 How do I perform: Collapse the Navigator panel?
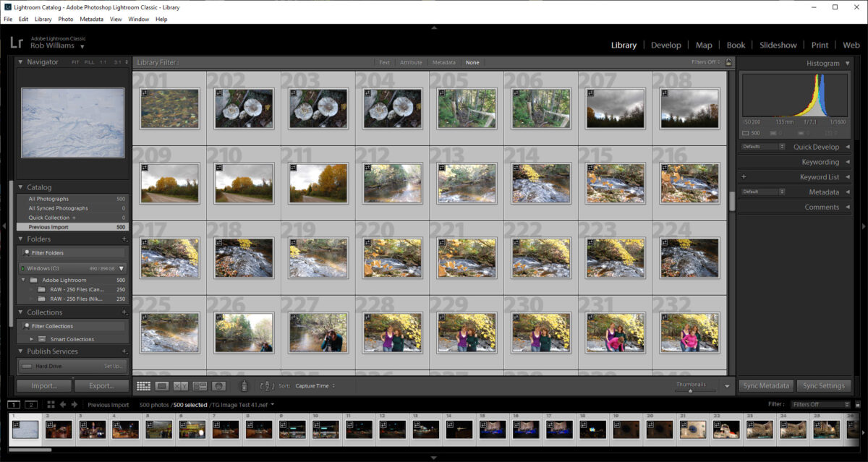point(20,62)
